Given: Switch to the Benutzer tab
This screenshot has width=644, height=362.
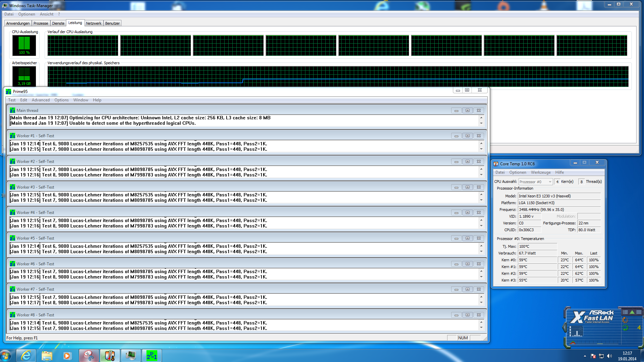Looking at the screenshot, I should click(112, 23).
